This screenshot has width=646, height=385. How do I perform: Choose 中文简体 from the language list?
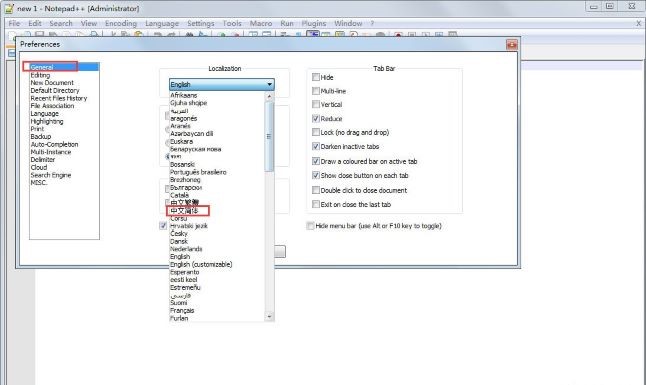185,211
